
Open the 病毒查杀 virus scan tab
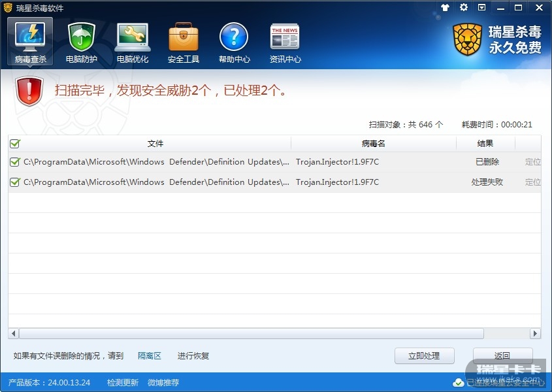(x=30, y=42)
